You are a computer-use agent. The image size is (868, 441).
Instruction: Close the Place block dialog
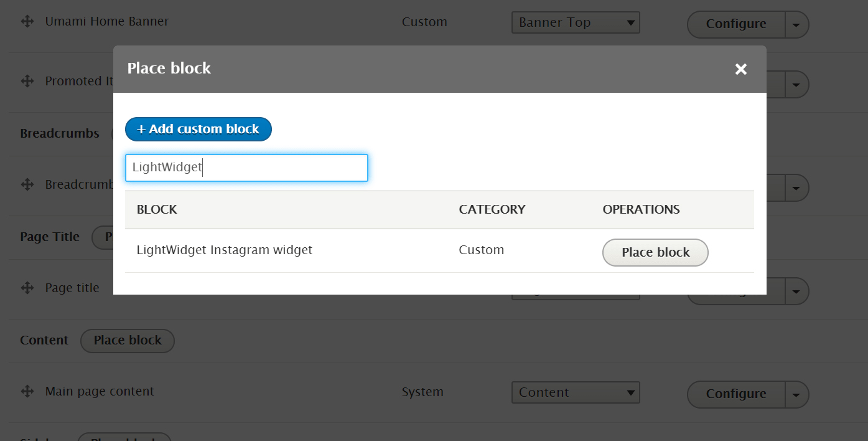(x=740, y=69)
